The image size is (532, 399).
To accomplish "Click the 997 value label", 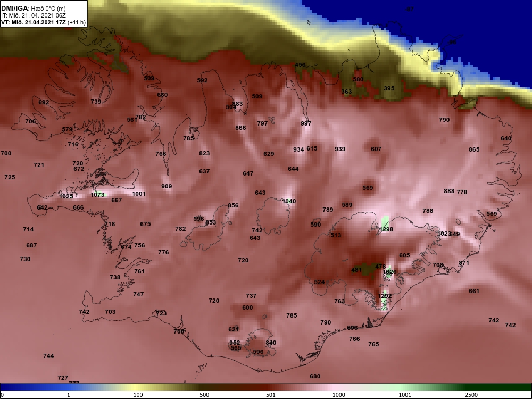I will pyautogui.click(x=306, y=123).
